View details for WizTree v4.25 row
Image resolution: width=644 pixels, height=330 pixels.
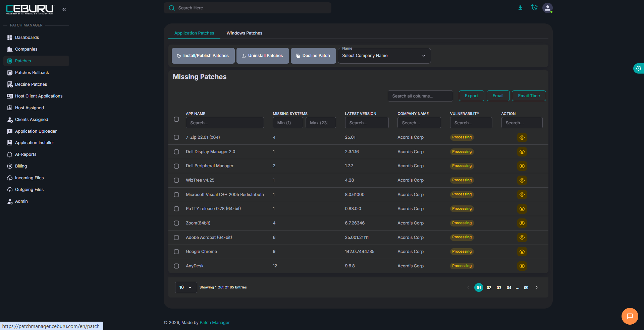522,180
